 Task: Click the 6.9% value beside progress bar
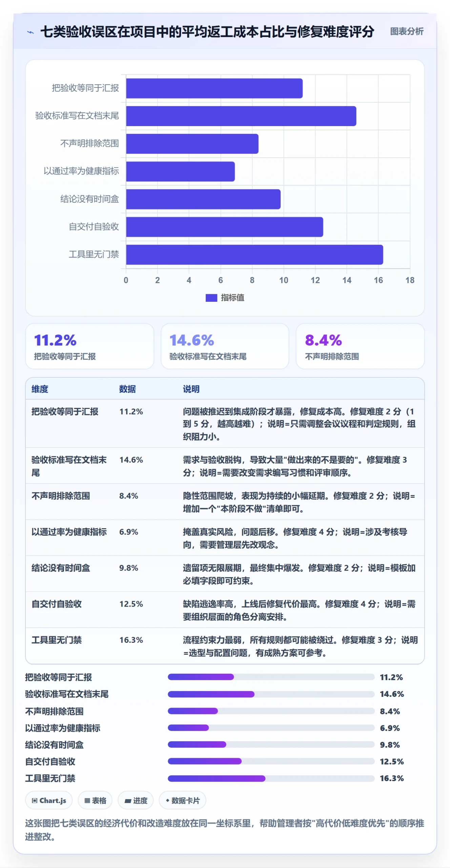[x=390, y=728]
